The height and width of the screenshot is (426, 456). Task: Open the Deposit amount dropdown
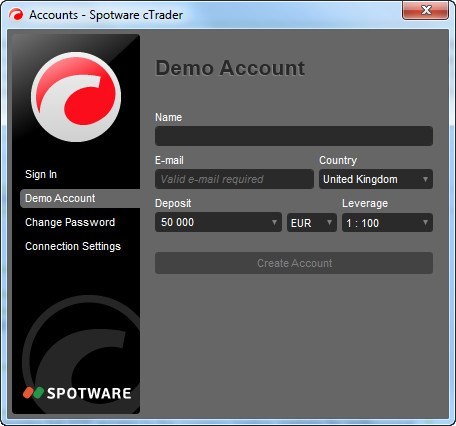tap(218, 222)
